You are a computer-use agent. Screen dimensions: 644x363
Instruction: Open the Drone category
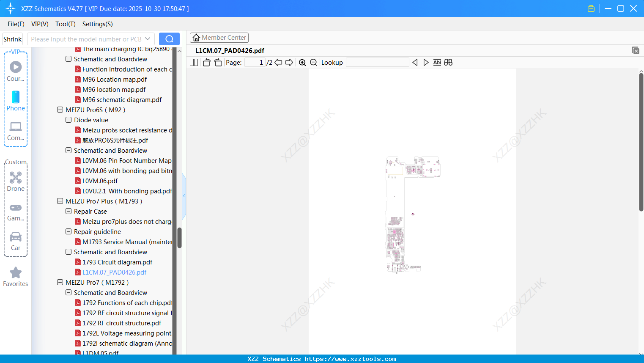pos(16,181)
